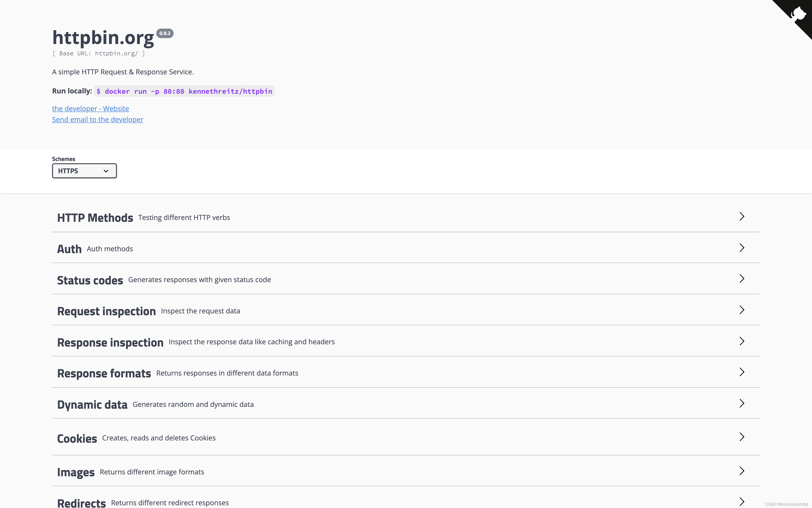
Task: Click 'Returns different redirect responses' description
Action: click(170, 503)
